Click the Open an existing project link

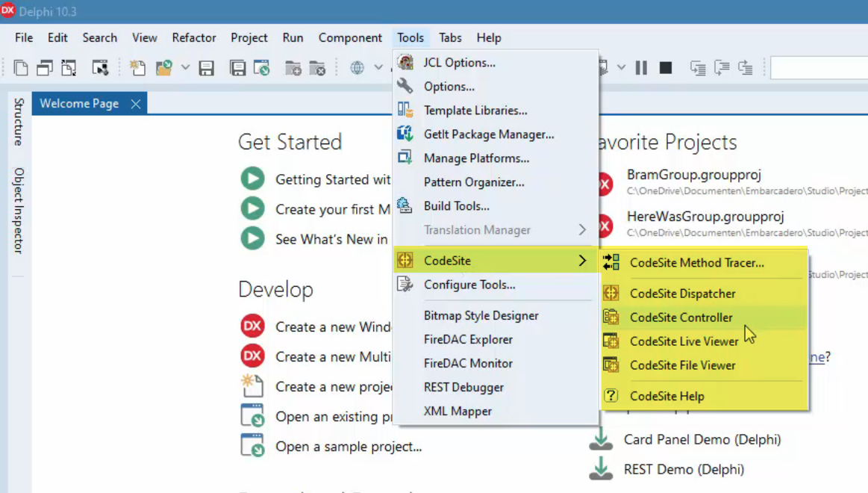[334, 417]
